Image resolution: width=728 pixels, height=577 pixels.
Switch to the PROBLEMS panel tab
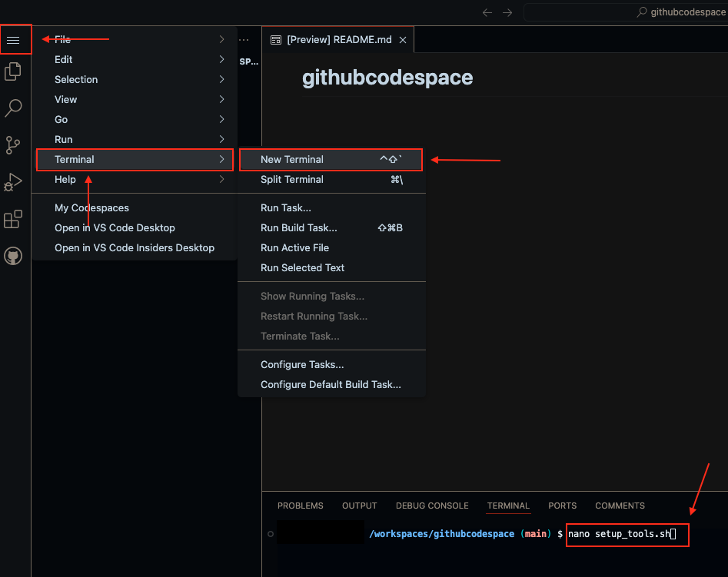(301, 506)
